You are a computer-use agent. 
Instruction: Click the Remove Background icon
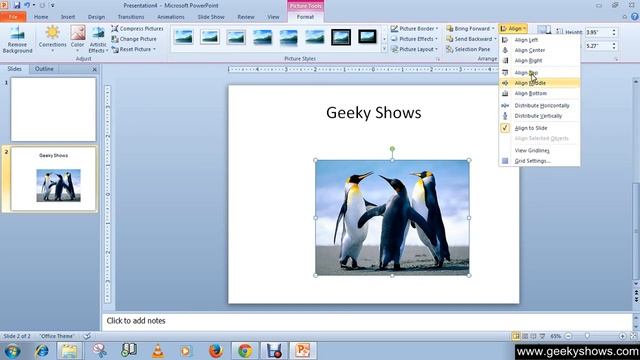[x=17, y=40]
